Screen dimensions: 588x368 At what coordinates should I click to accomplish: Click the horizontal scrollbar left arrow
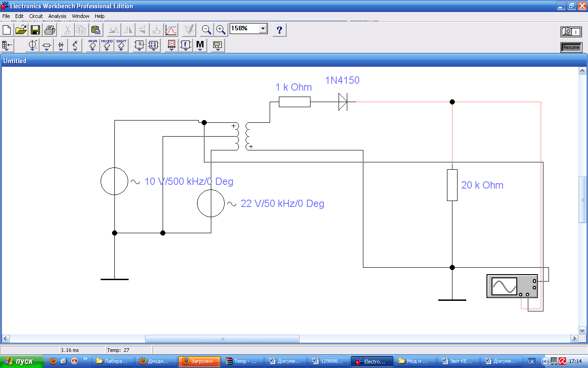pyautogui.click(x=5, y=339)
